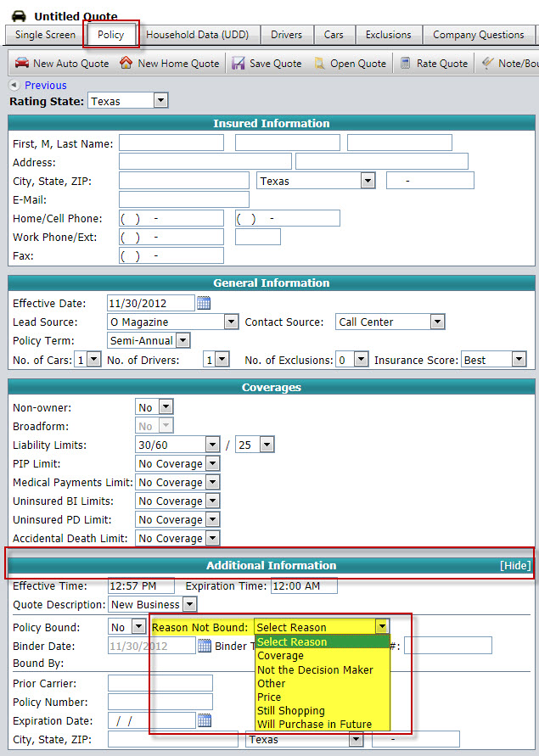Image resolution: width=539 pixels, height=756 pixels.
Task: Expand the PIP Limit dropdown
Action: pos(212,463)
